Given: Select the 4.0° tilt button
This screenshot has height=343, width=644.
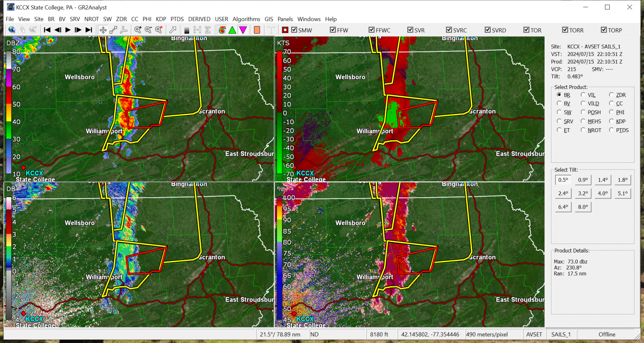Looking at the screenshot, I should point(603,193).
